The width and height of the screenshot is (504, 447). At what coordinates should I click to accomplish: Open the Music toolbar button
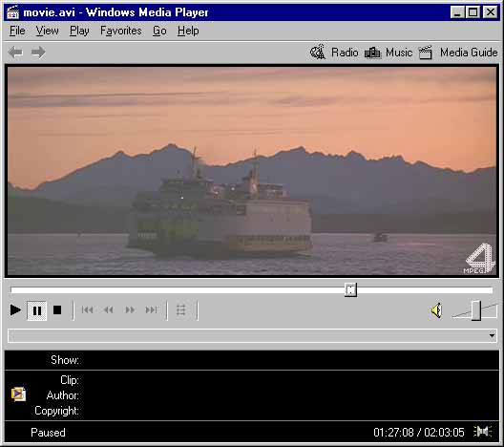point(388,53)
